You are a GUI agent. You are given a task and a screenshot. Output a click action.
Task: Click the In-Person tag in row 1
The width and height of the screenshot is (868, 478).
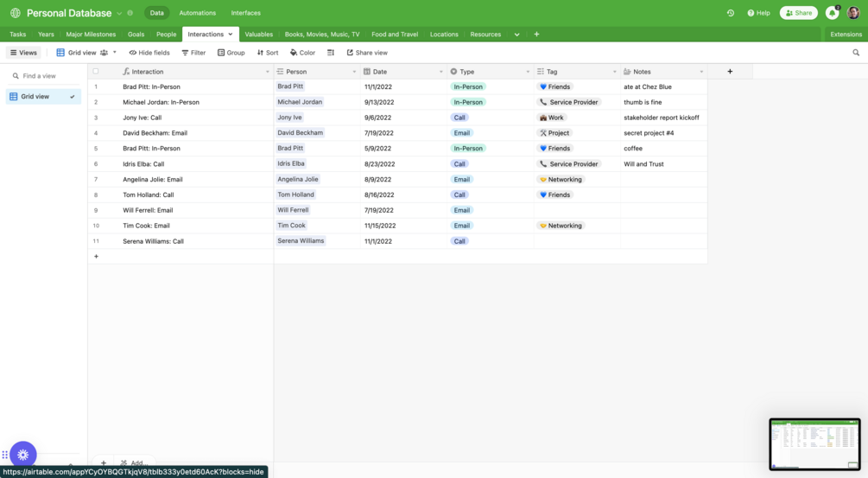[468, 86]
